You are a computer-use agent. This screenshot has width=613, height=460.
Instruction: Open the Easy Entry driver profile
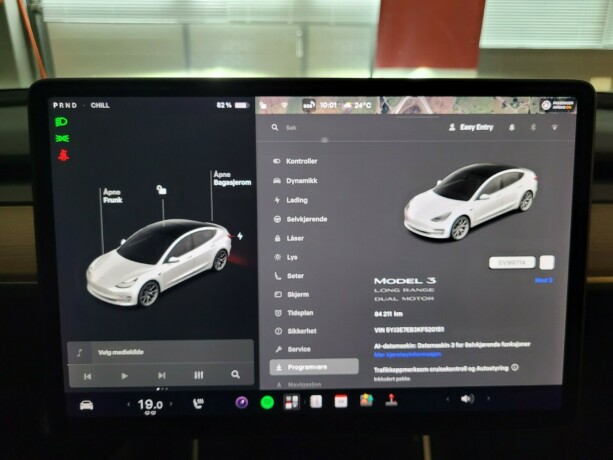pos(471,127)
